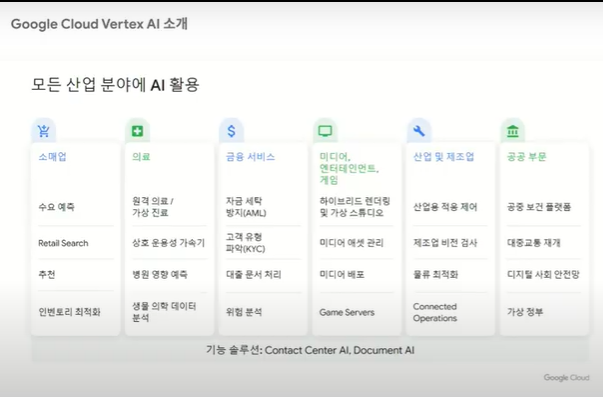Click 생물 의학 데이터 분석 item

[164, 312]
